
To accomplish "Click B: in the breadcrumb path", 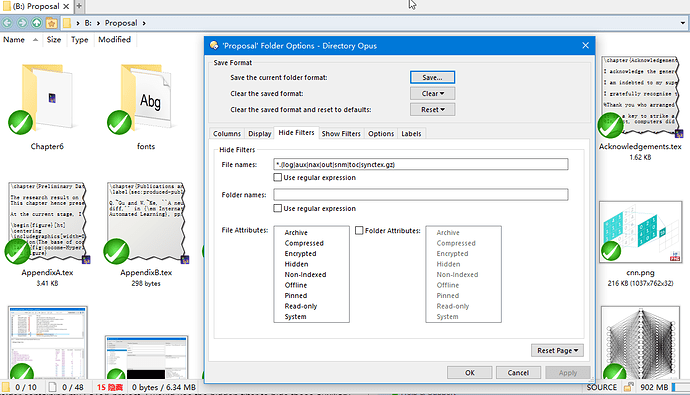I will click(88, 23).
